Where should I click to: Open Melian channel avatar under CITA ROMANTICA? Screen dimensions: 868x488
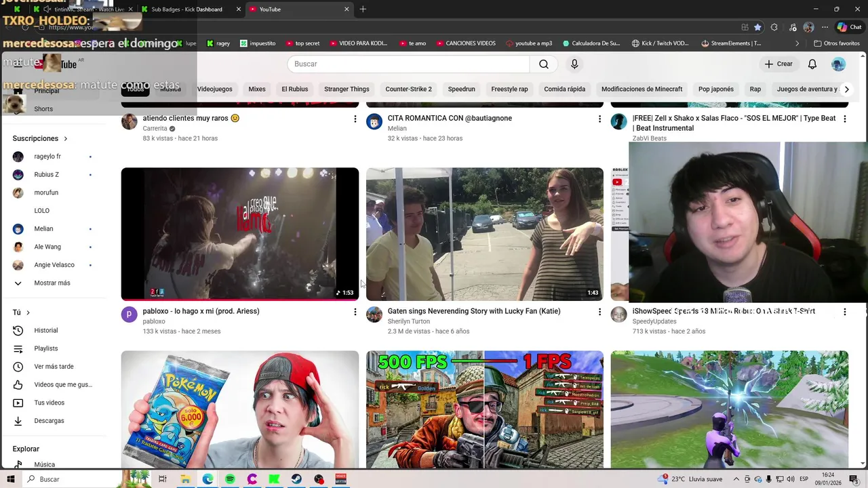[374, 122]
